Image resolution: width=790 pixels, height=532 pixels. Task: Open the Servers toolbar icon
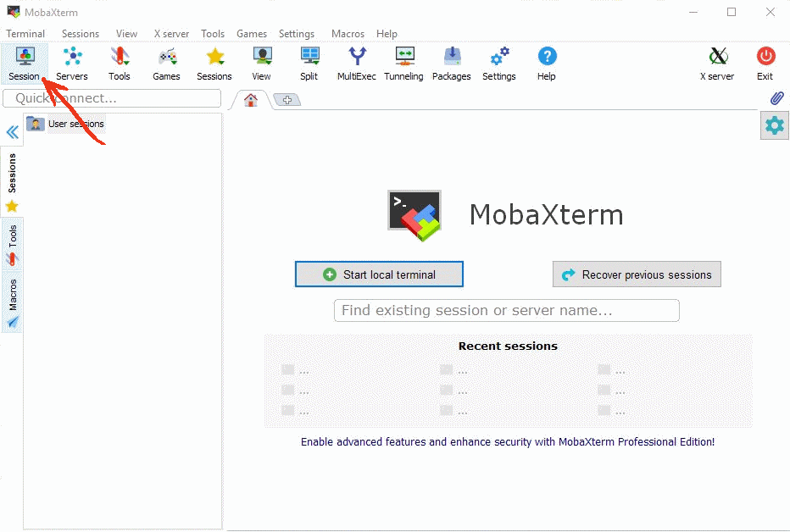(72, 64)
